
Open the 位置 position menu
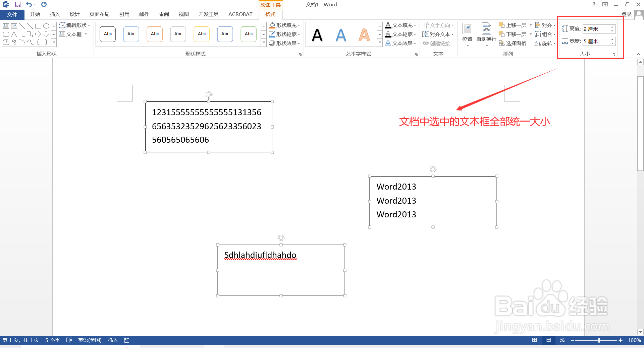click(x=467, y=34)
